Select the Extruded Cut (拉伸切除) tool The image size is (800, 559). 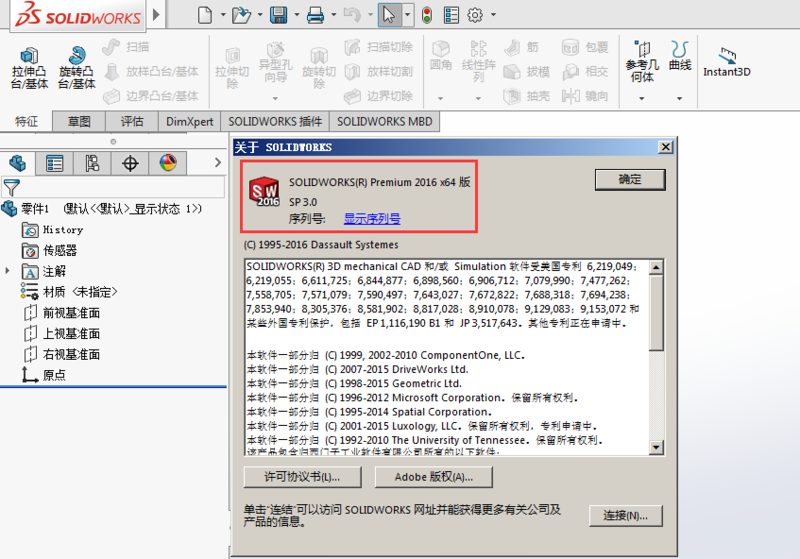[232, 68]
